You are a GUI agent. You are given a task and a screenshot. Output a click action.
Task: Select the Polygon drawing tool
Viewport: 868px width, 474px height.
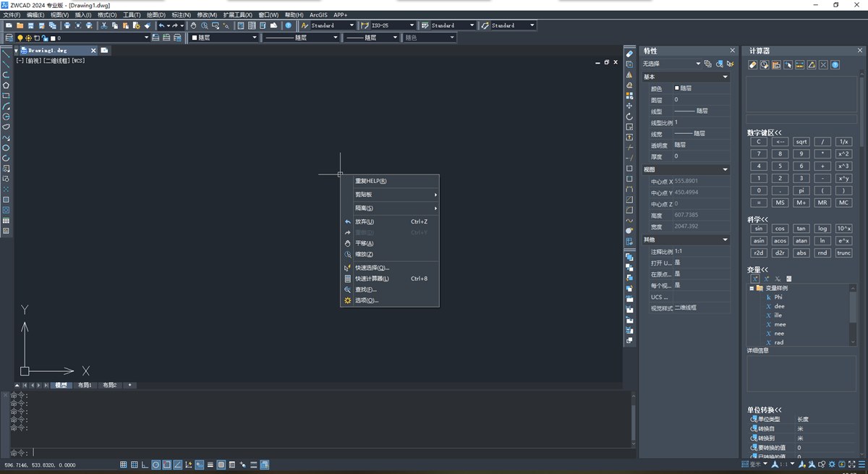[7, 85]
